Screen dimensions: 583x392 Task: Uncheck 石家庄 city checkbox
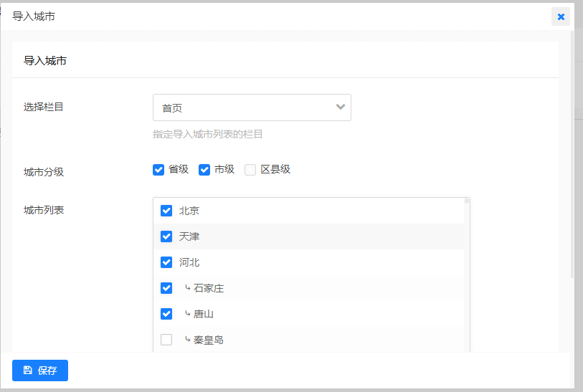[x=166, y=288]
